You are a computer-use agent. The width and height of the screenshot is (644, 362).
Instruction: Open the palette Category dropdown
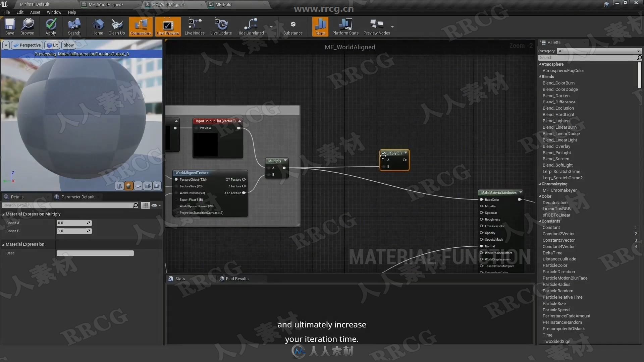click(x=599, y=51)
